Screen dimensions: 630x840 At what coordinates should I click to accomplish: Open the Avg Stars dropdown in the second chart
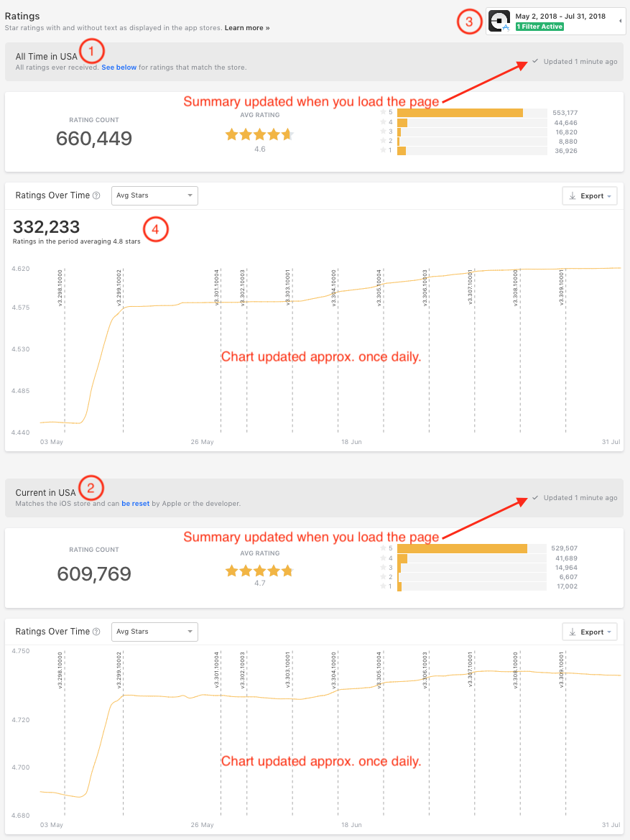(x=154, y=632)
